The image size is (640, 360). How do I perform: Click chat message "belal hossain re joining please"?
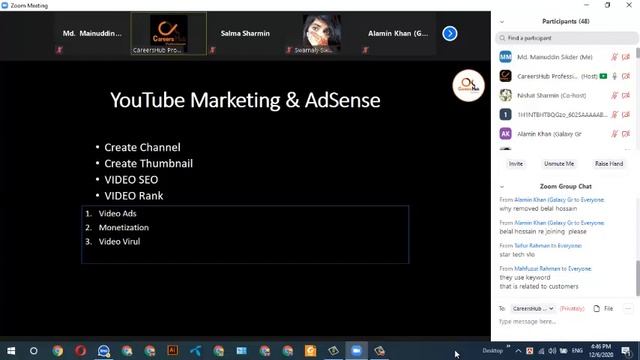pyautogui.click(x=543, y=231)
